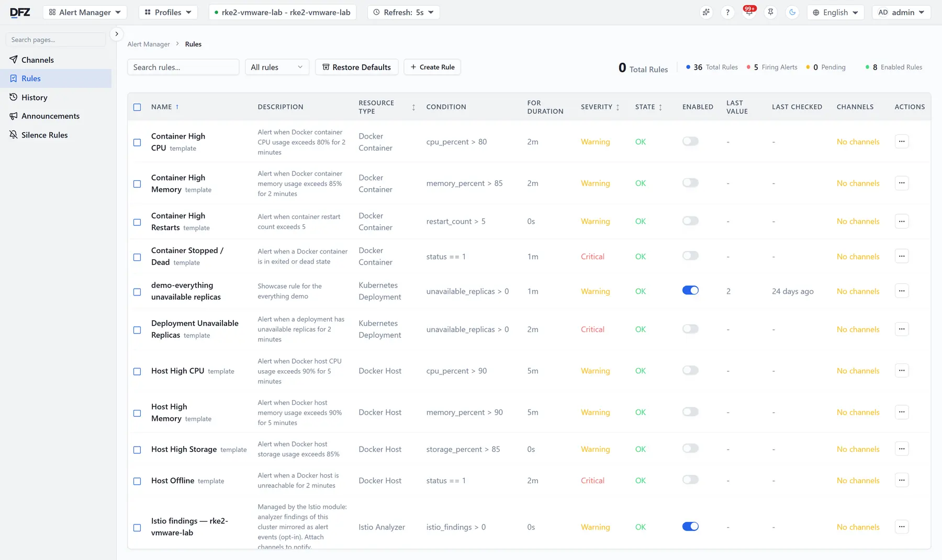
Task: Click the 8 Enabled Rules stat
Action: point(894,67)
